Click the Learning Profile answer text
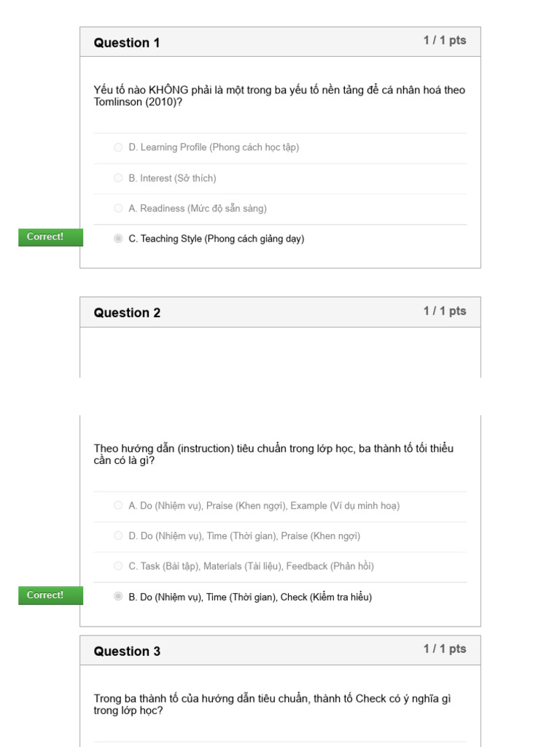 click(x=214, y=147)
